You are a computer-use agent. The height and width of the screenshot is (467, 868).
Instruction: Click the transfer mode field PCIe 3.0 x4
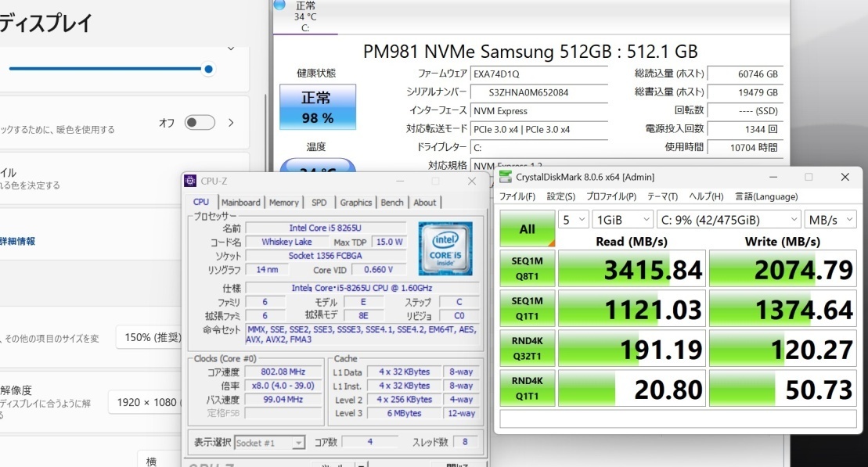click(538, 130)
